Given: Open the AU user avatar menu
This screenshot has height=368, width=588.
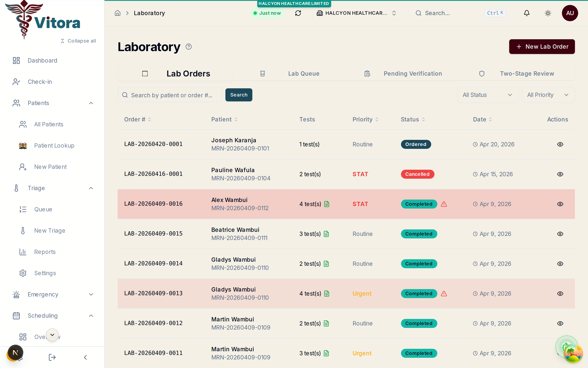Looking at the screenshot, I should [570, 13].
